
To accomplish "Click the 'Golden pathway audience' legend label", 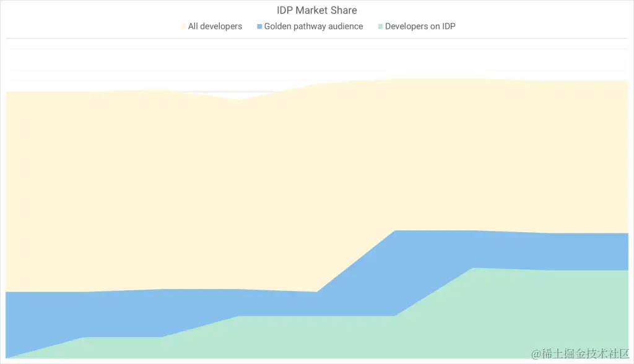I will 313,26.
